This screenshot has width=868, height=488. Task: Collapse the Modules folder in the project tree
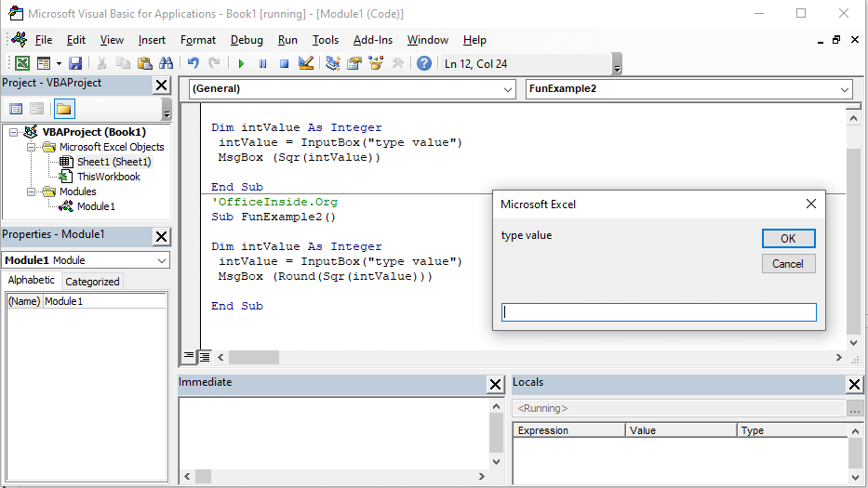[32, 191]
